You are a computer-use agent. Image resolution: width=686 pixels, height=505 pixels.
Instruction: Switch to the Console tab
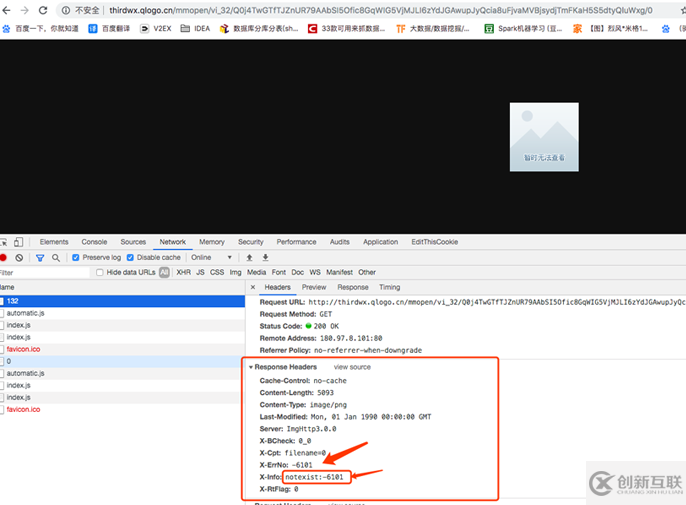(94, 242)
